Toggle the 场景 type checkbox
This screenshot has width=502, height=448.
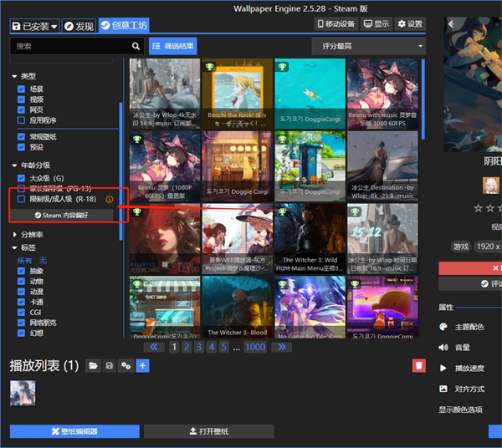point(21,89)
